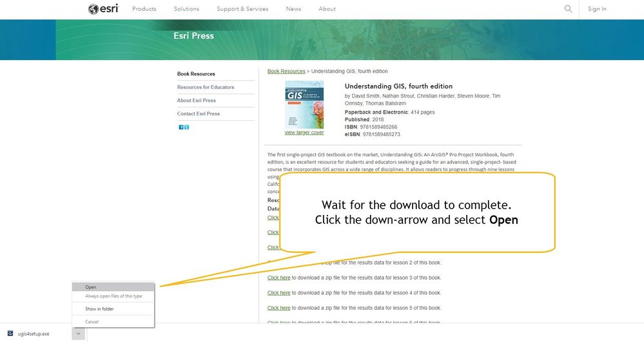Select Open from the download menu
This screenshot has width=644, height=344.
(113, 287)
